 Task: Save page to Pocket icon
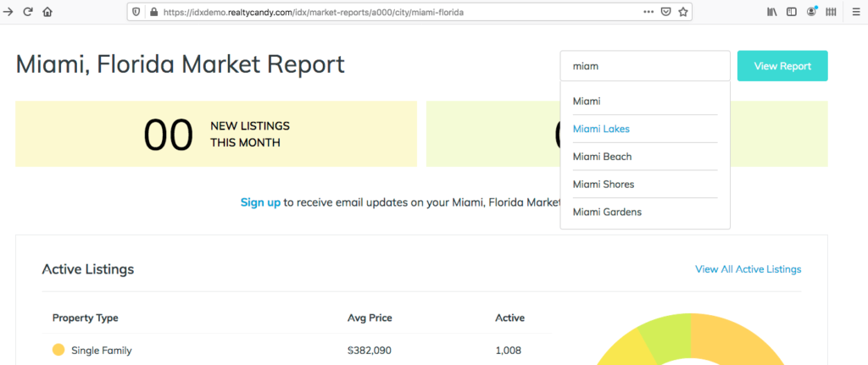pos(666,12)
